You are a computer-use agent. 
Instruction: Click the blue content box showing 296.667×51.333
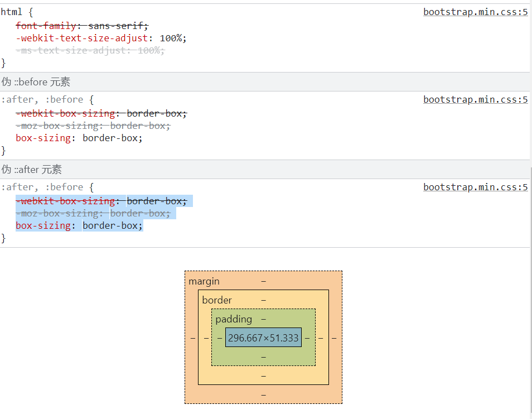[263, 337]
